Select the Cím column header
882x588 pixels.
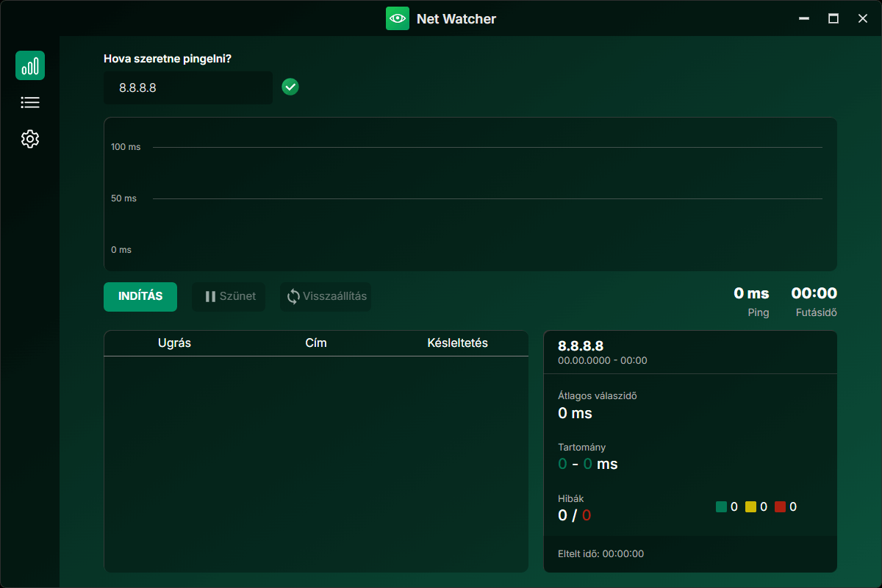pyautogui.click(x=316, y=343)
